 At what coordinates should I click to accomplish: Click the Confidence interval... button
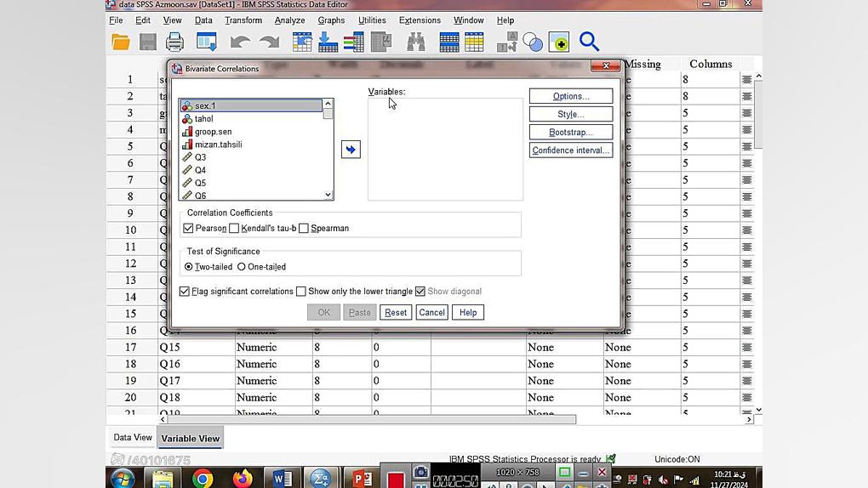coord(571,150)
